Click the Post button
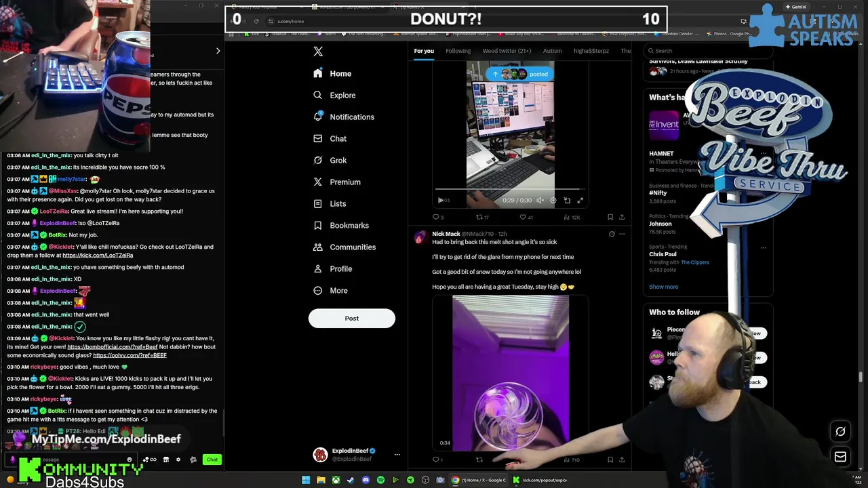The width and height of the screenshot is (868, 488). pyautogui.click(x=351, y=318)
